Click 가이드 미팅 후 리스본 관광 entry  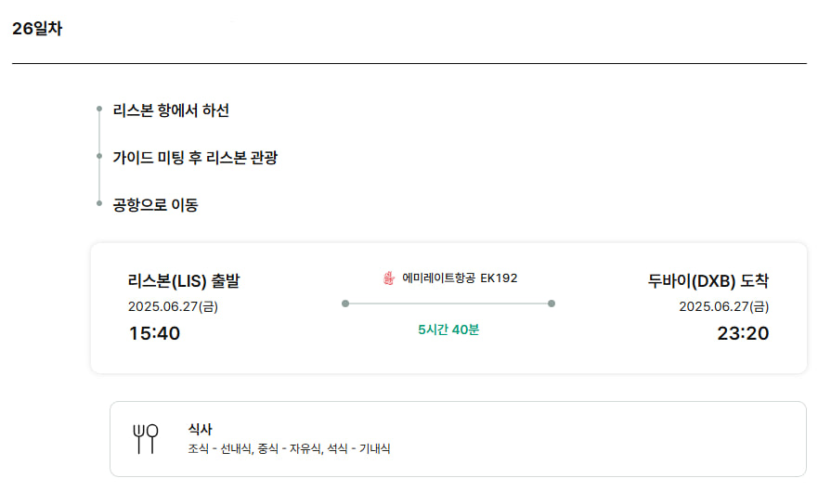pos(195,157)
